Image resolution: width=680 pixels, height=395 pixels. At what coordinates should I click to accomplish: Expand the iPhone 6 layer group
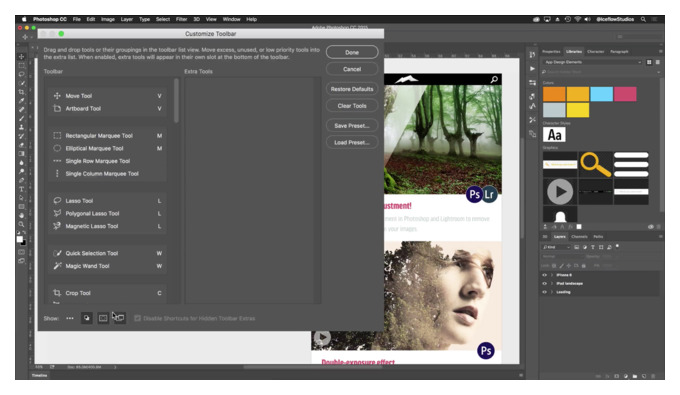[x=552, y=275]
